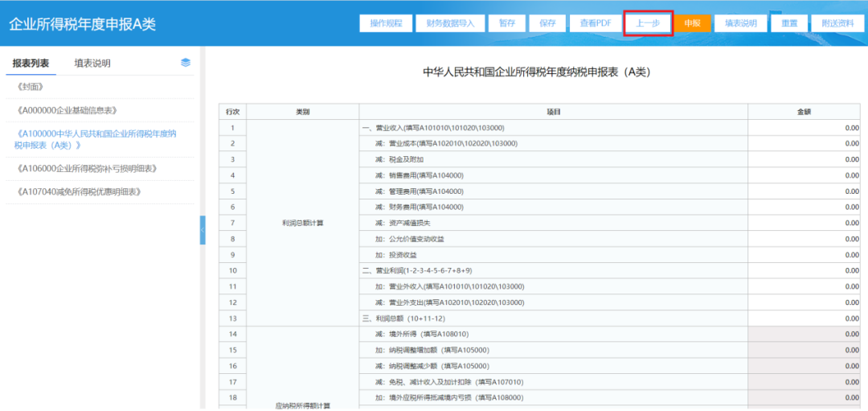The image size is (868, 411).
Task: Click amount field for row 2 营业成本
Action: click(x=805, y=144)
